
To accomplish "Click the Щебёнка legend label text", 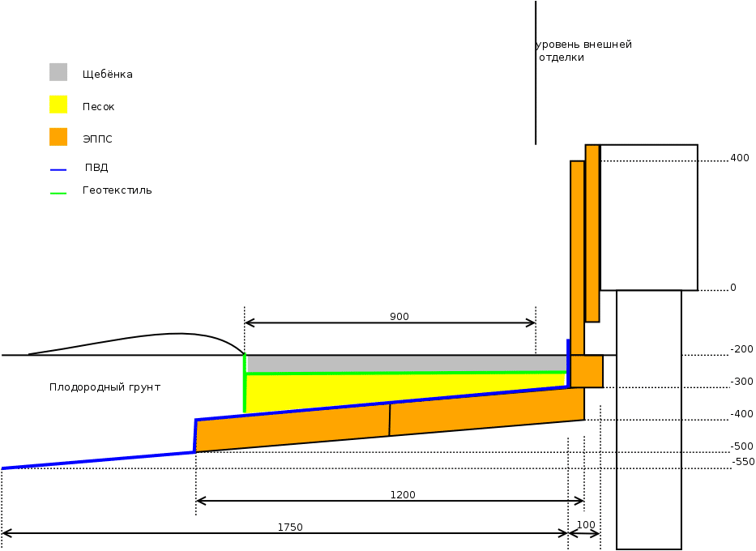I will click(x=107, y=75).
